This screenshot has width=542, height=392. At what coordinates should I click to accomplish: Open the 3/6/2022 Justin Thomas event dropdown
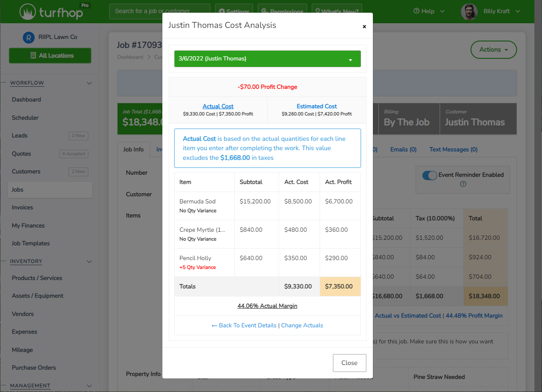coord(267,59)
